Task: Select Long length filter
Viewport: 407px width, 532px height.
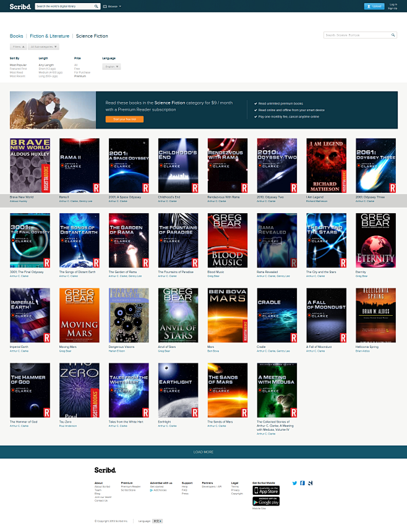Action: pyautogui.click(x=48, y=76)
